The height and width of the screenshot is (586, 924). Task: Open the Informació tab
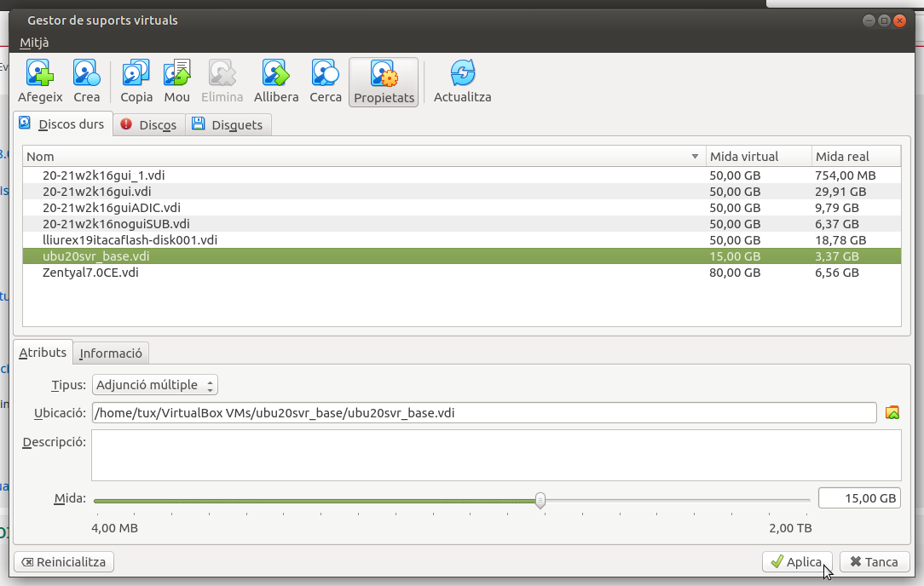click(x=111, y=353)
